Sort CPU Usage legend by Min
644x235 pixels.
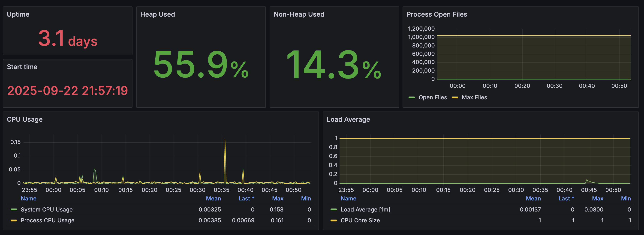(x=306, y=199)
